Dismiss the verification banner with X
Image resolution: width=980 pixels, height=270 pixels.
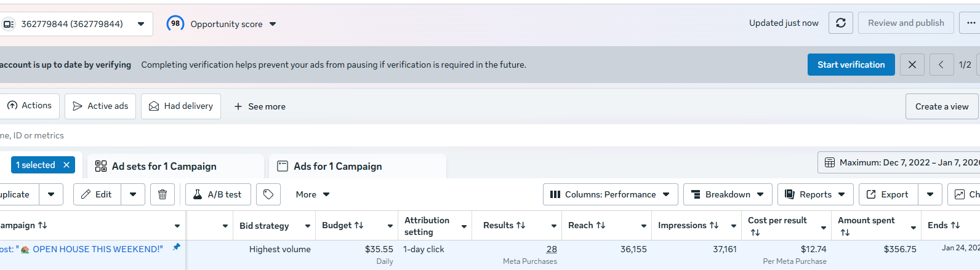tap(912, 65)
